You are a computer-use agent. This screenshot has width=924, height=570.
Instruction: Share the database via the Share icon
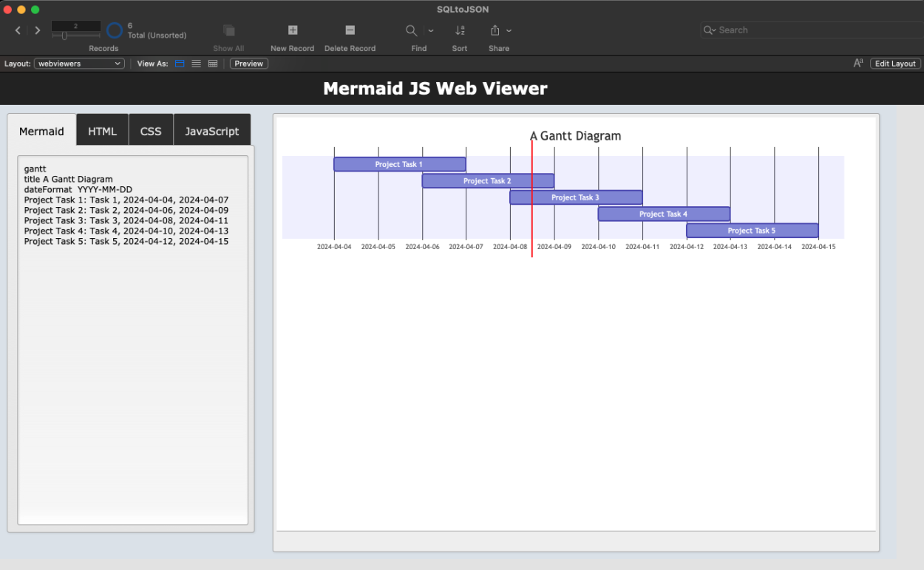pos(495,31)
